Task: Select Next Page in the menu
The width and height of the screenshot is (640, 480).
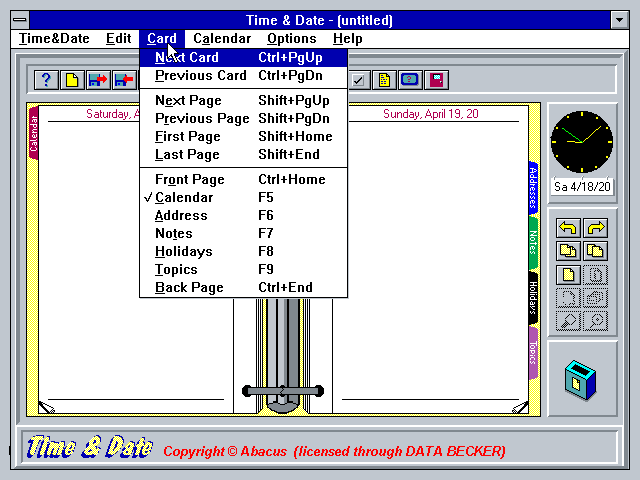Action: tap(243, 100)
